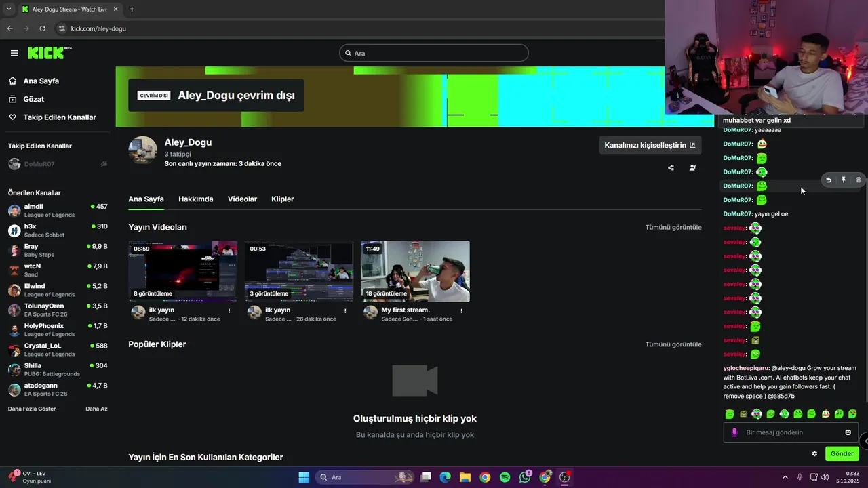Click the 'Bir mesaj gönderin' chat input
This screenshot has width=868, height=488.
pyautogui.click(x=791, y=432)
